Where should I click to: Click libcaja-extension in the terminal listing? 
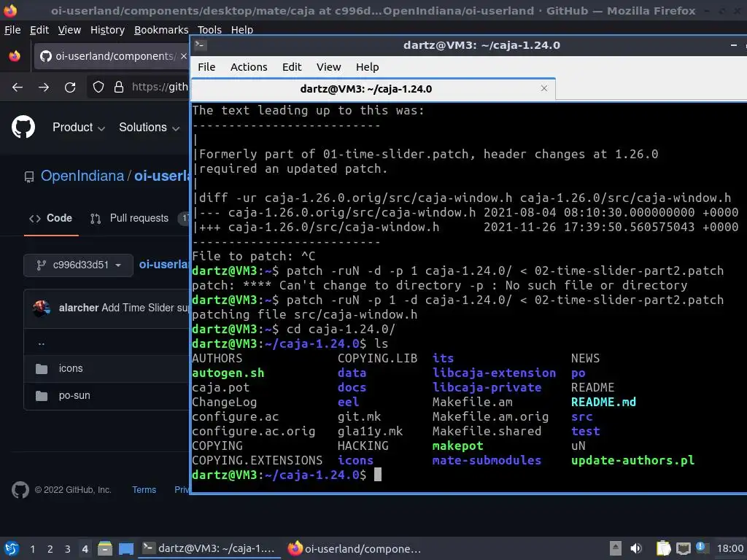coord(494,373)
